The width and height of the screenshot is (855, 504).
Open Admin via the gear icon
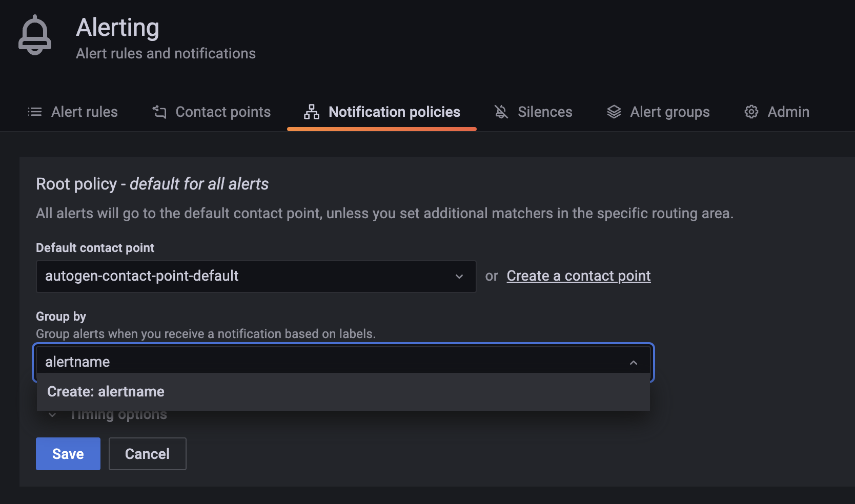click(x=750, y=112)
